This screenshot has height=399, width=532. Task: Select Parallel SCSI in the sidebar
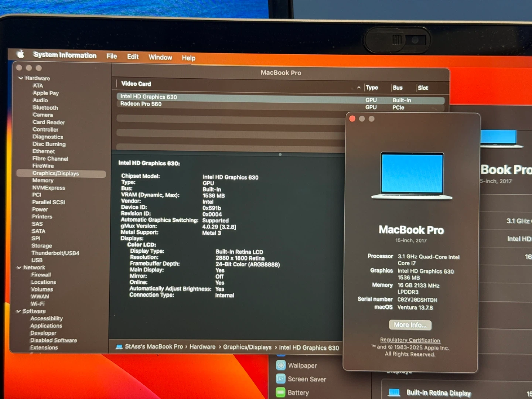[x=48, y=202]
